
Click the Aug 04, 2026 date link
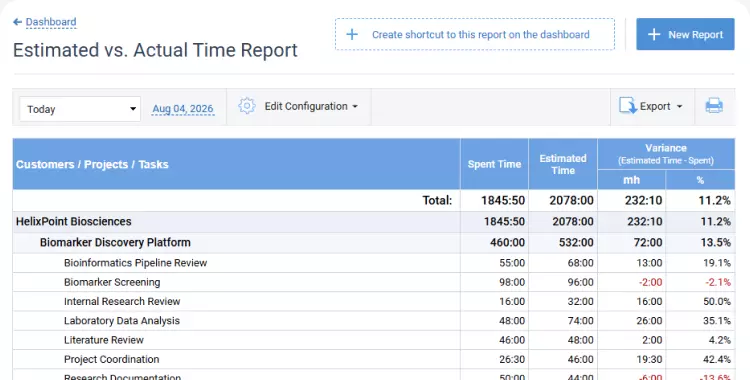tap(183, 109)
